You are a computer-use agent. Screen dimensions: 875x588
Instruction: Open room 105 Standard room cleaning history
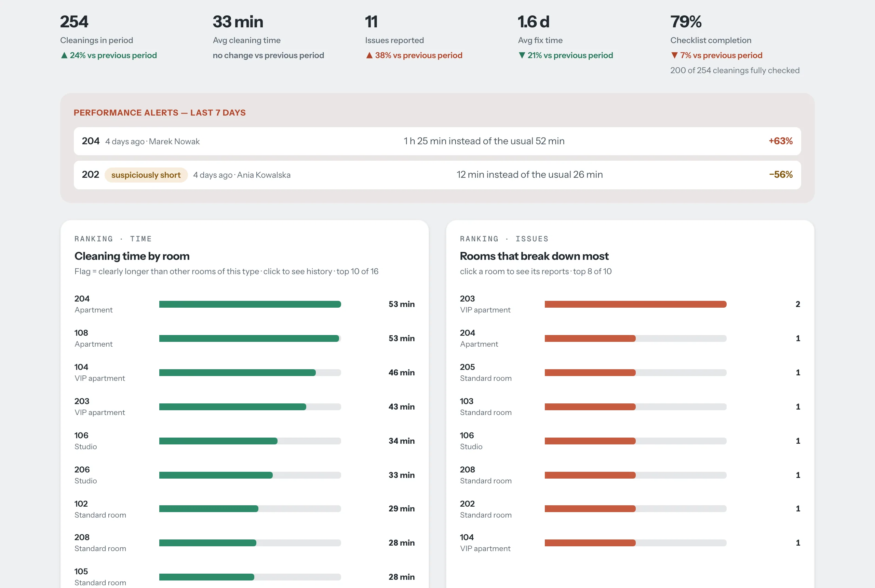[244, 577]
